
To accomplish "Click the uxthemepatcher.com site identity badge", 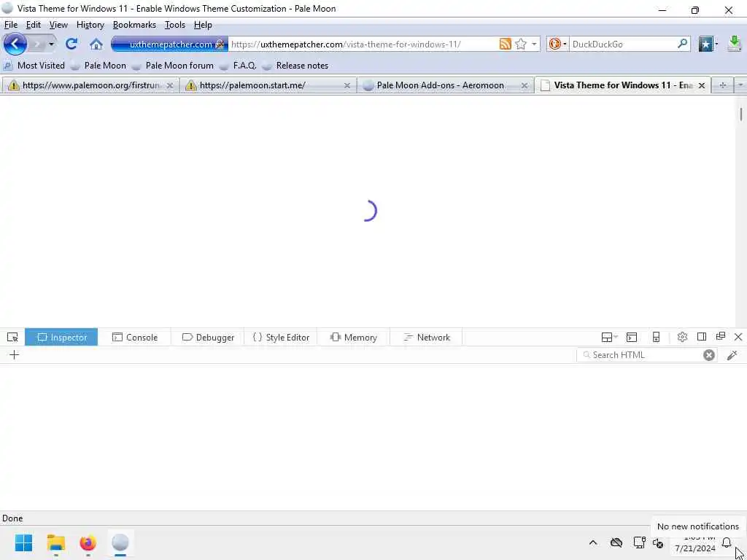I will [169, 44].
